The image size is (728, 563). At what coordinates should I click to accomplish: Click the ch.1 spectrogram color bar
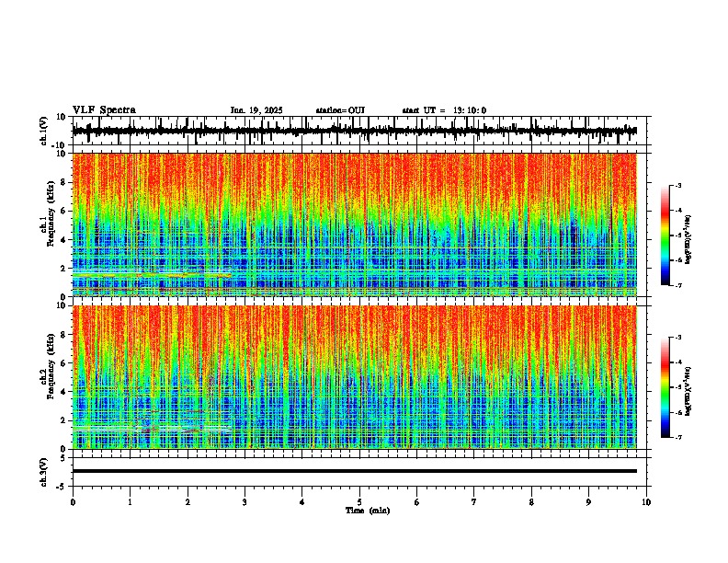pos(665,236)
